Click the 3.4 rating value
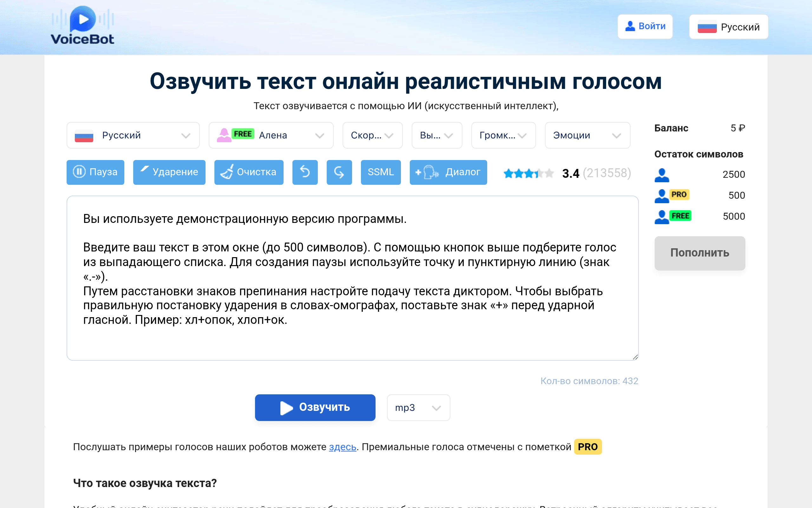The width and height of the screenshot is (812, 508). pyautogui.click(x=571, y=173)
